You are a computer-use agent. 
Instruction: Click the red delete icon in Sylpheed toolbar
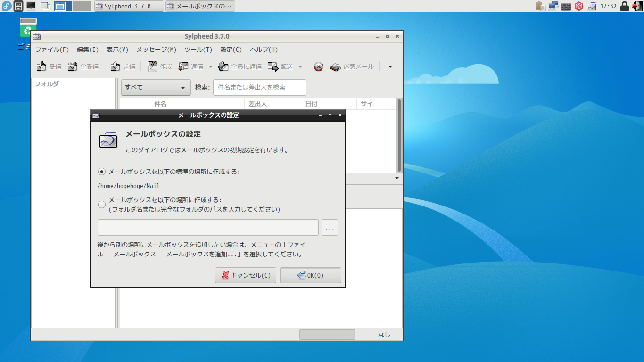tap(319, 66)
